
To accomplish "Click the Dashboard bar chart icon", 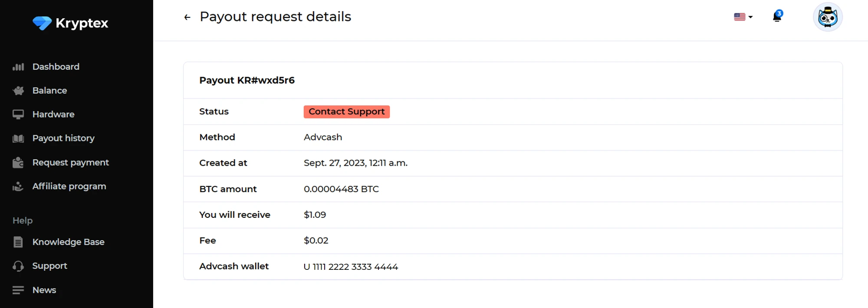I will click(x=18, y=67).
